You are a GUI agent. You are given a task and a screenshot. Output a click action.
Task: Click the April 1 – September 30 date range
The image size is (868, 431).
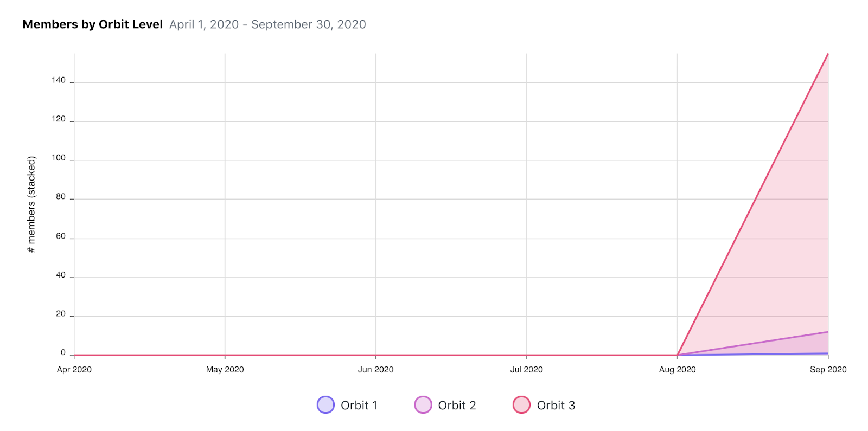[267, 24]
